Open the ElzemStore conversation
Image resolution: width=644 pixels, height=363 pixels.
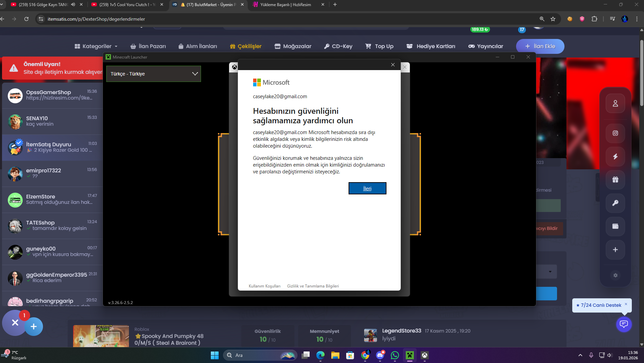pyautogui.click(x=52, y=200)
